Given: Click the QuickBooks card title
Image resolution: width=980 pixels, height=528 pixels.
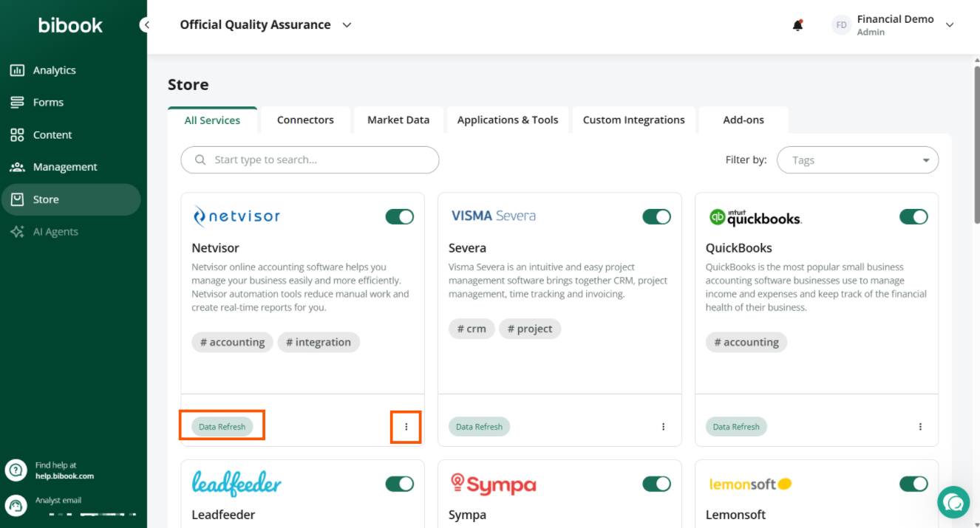Looking at the screenshot, I should pos(739,248).
